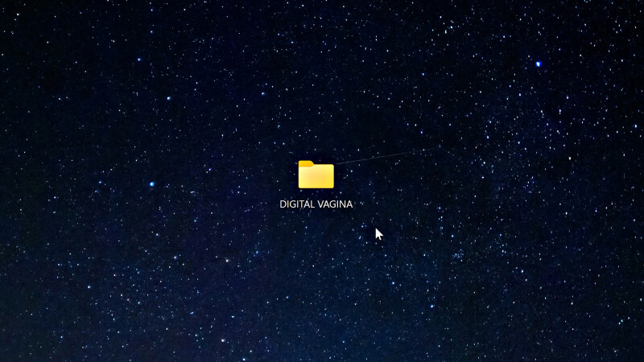
Task: Click the middle of the yellow folder icon
Action: (x=316, y=175)
